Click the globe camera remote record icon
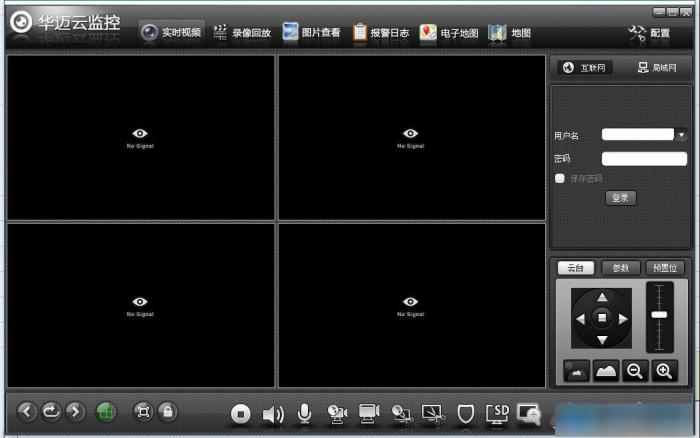This screenshot has height=438, width=700. pos(337,414)
